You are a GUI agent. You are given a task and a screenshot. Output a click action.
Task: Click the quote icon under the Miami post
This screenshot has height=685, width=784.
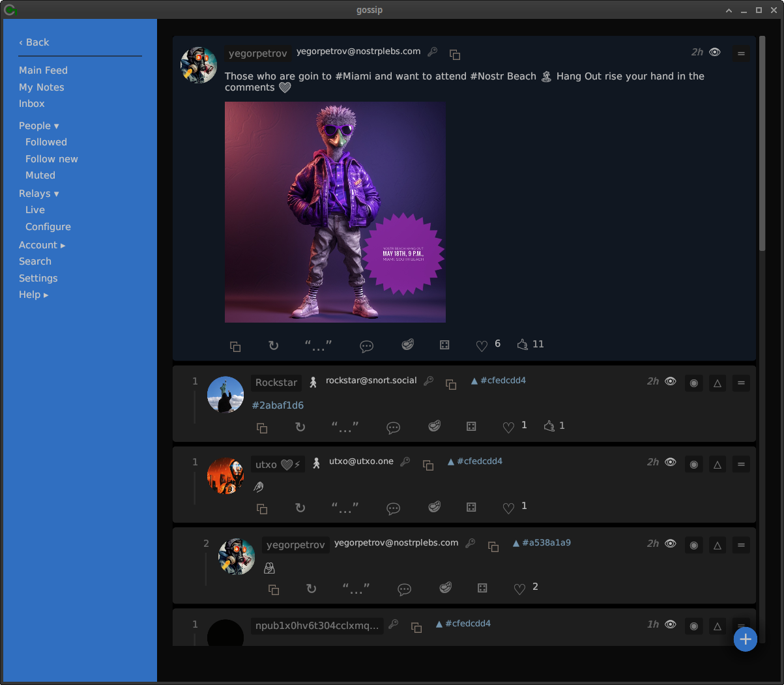pos(318,346)
